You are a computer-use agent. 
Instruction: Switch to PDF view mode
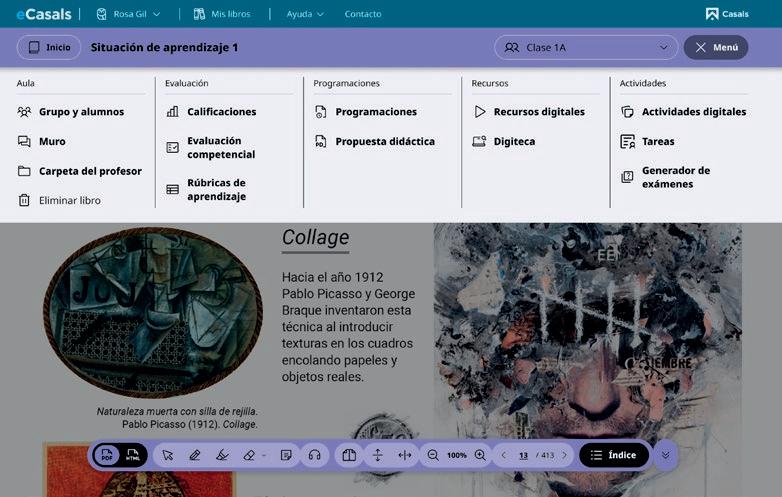(x=107, y=455)
